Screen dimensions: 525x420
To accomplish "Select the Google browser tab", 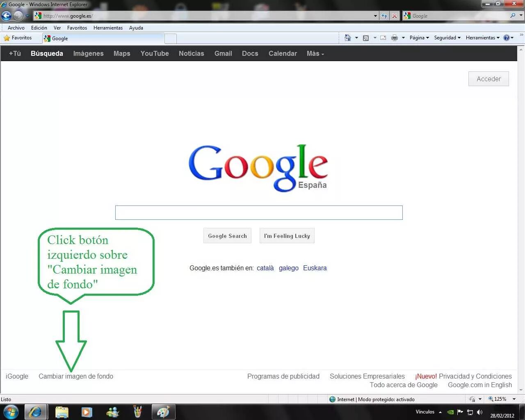I will [x=103, y=39].
